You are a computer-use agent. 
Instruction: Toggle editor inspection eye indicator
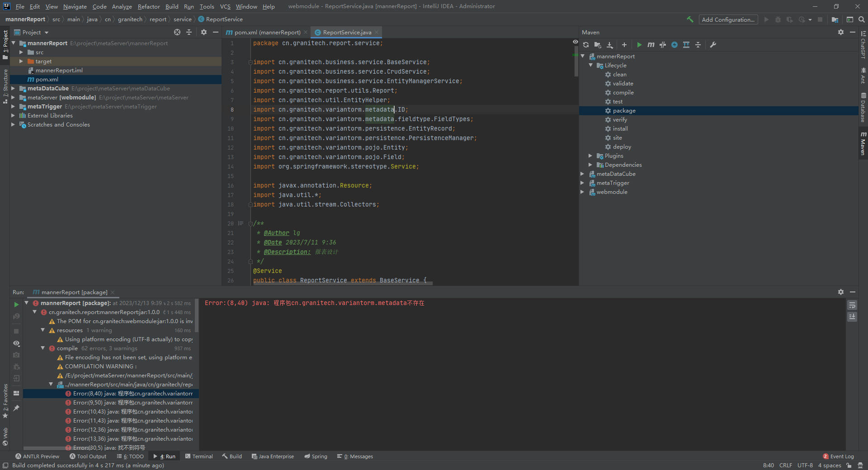575,42
